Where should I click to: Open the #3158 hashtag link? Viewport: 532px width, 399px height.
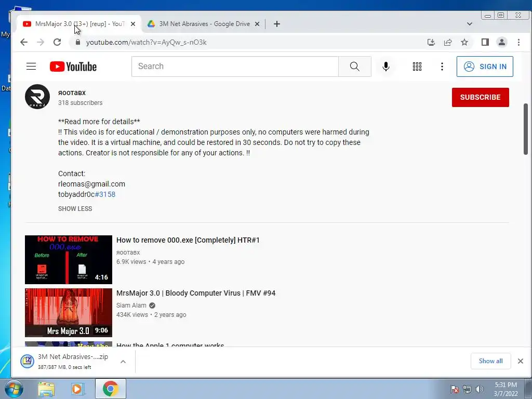(105, 194)
